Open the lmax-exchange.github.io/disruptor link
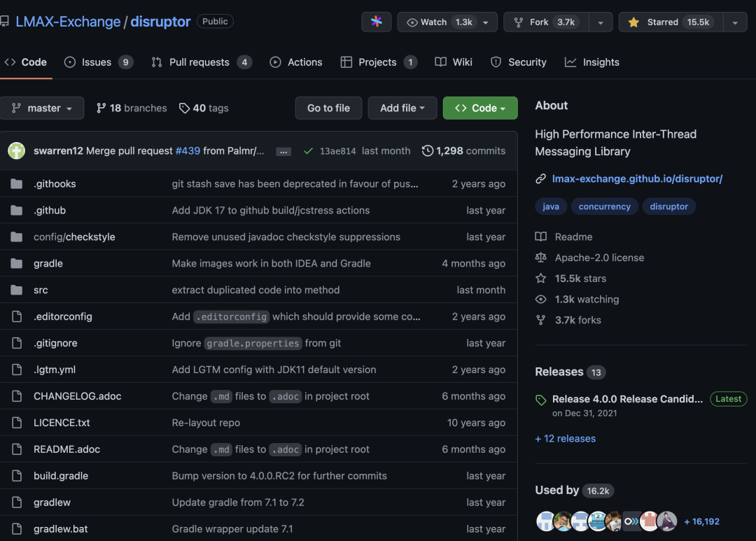This screenshot has width=756, height=541. [x=636, y=178]
